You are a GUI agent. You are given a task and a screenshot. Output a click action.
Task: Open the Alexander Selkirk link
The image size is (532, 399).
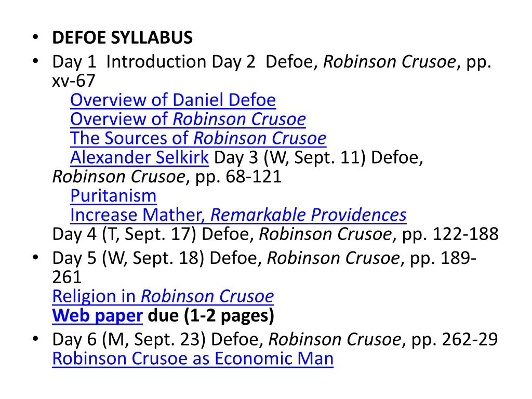pyautogui.click(x=139, y=157)
